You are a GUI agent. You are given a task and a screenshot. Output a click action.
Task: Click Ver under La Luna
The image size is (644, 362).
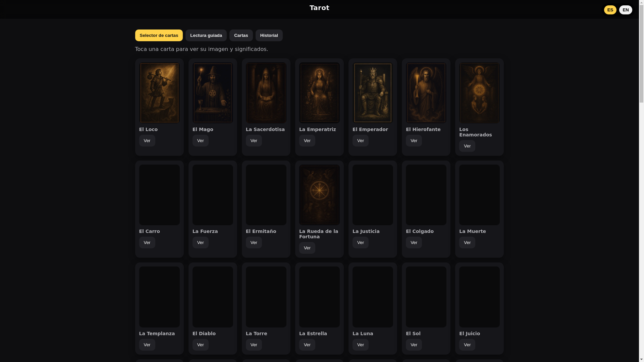click(360, 345)
